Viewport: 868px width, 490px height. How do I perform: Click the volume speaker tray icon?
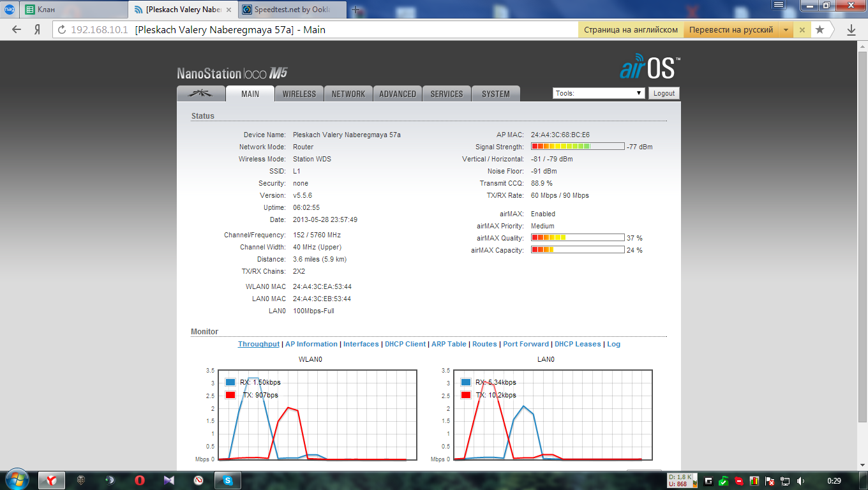click(800, 480)
